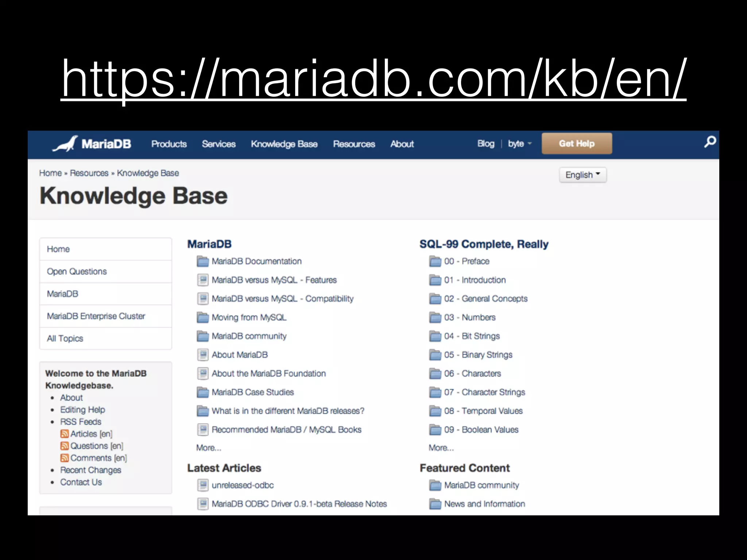Click folder icon beside 06 - Characters
The height and width of the screenshot is (560, 747).
435,373
